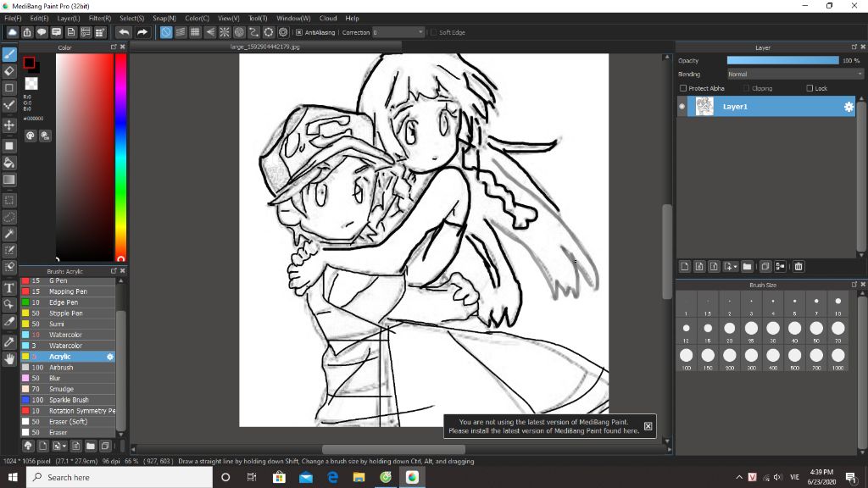Delete layer with the trash icon
The width and height of the screenshot is (868, 488).
click(x=798, y=267)
